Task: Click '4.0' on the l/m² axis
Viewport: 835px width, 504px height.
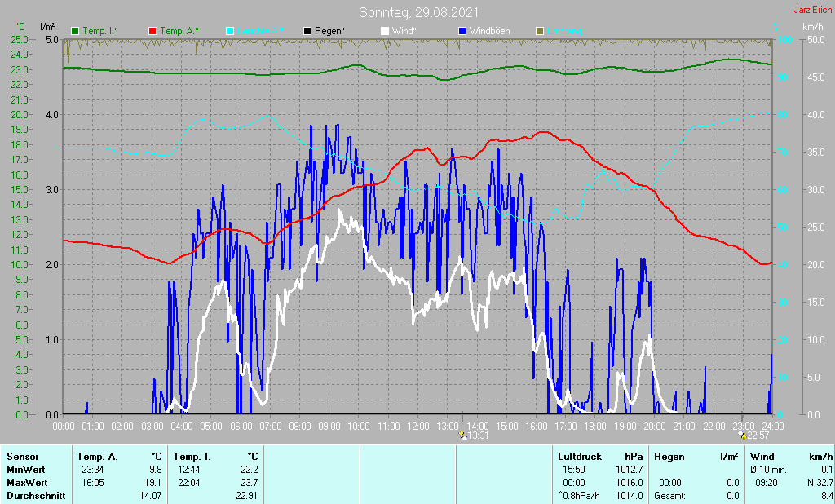Action: (51, 114)
